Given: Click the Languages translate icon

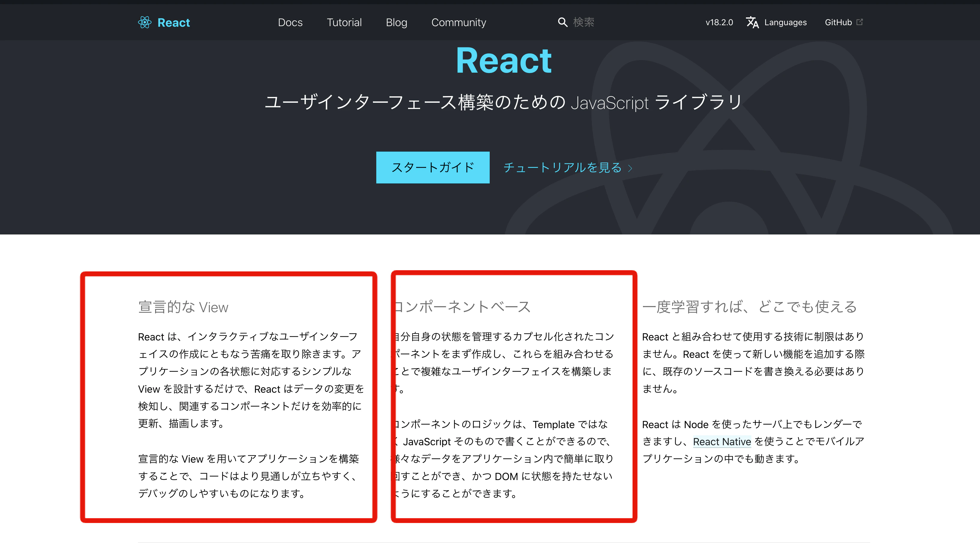Looking at the screenshot, I should [x=752, y=23].
